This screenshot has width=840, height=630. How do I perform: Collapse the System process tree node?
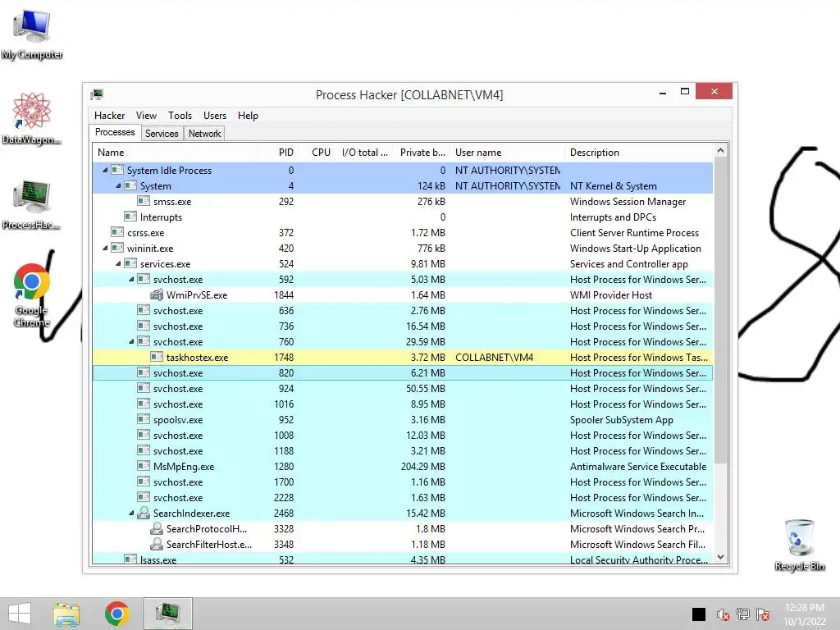coord(118,186)
